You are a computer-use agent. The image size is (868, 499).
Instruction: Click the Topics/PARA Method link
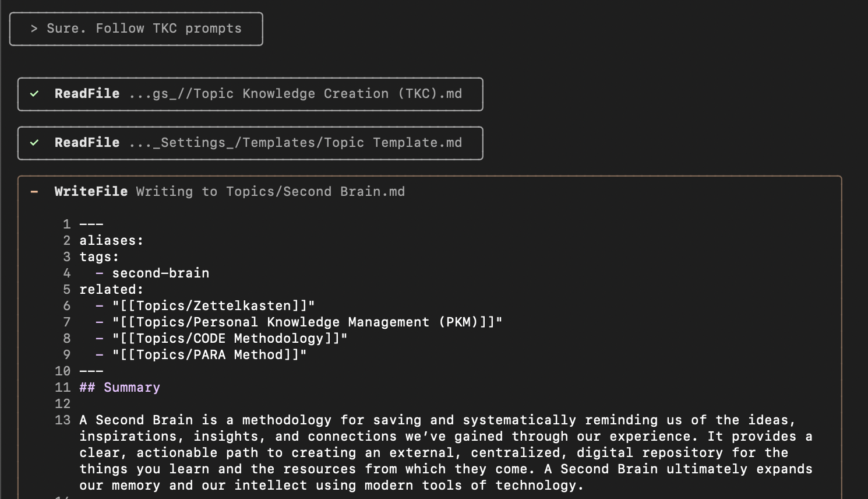pyautogui.click(x=209, y=355)
